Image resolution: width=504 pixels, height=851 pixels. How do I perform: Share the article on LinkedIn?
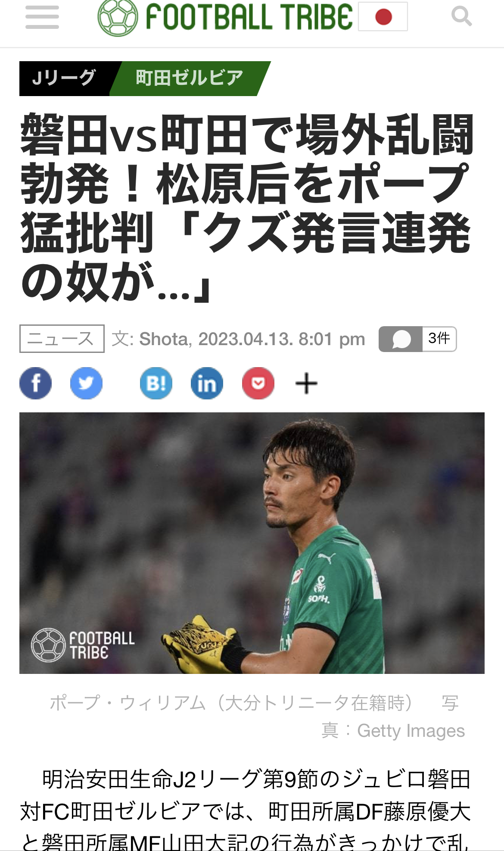[x=207, y=383]
